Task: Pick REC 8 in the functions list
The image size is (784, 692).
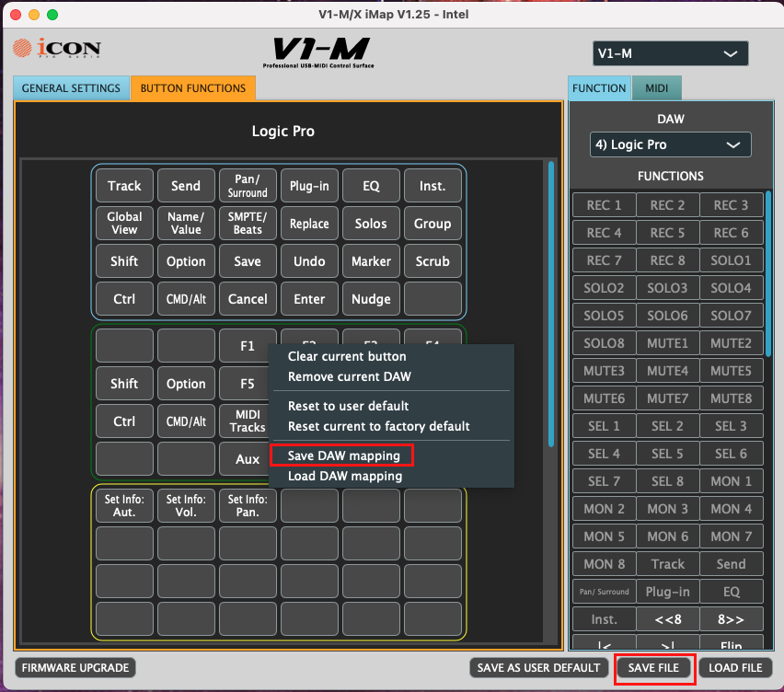Action: click(667, 260)
